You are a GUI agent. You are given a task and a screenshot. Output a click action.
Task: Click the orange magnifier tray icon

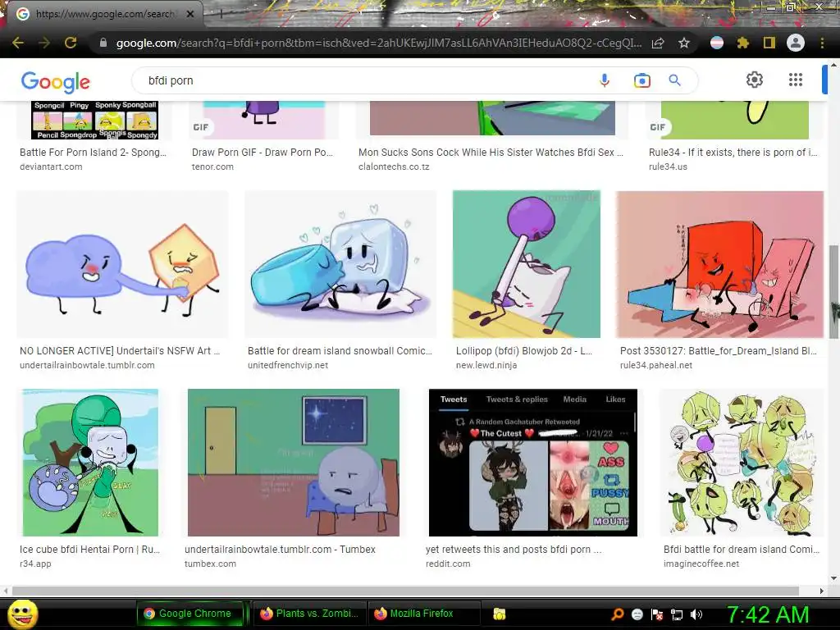click(617, 614)
